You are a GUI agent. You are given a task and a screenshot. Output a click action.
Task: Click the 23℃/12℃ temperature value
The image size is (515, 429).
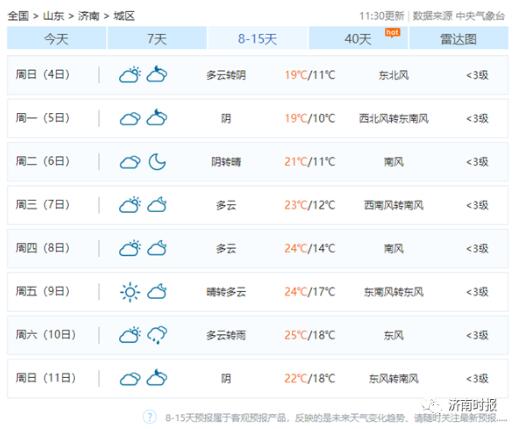tap(310, 205)
